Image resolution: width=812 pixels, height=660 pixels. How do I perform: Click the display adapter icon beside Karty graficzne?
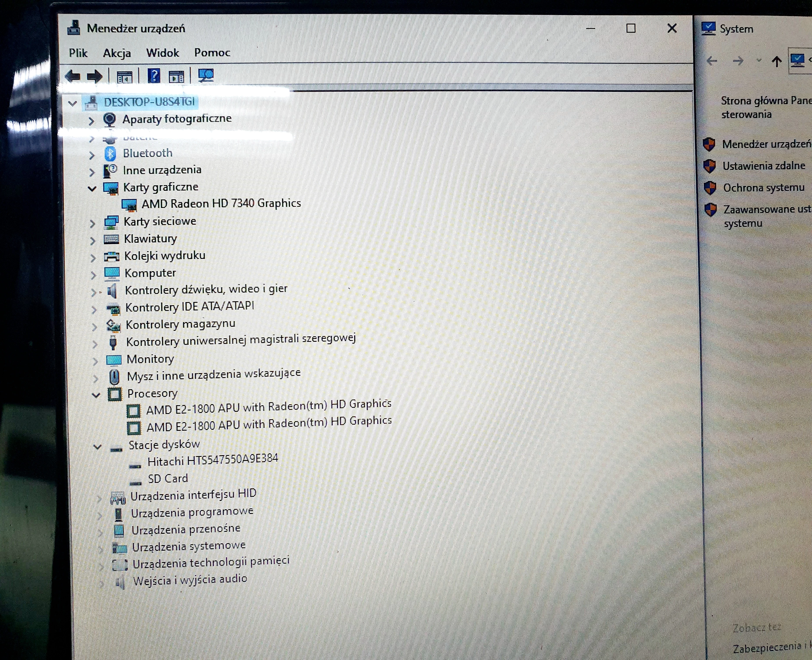111,188
